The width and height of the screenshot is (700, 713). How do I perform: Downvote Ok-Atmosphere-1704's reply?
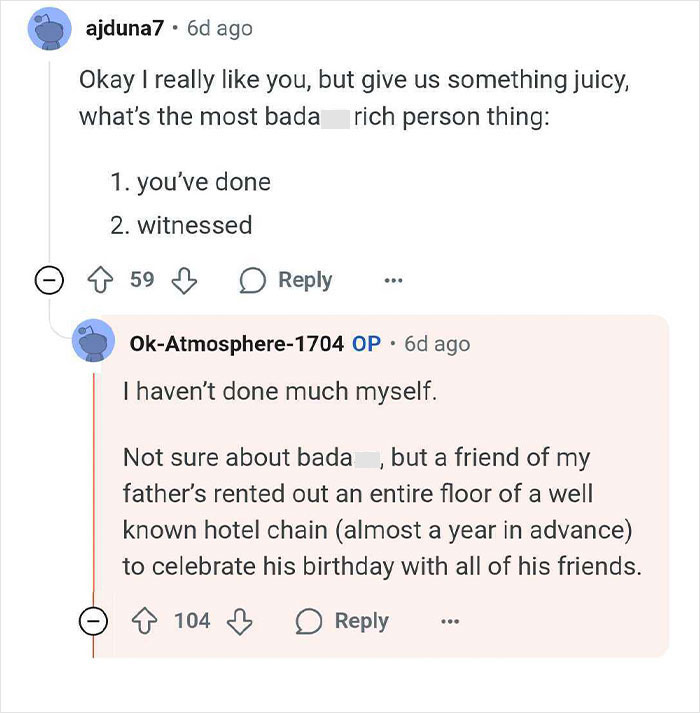(x=238, y=621)
